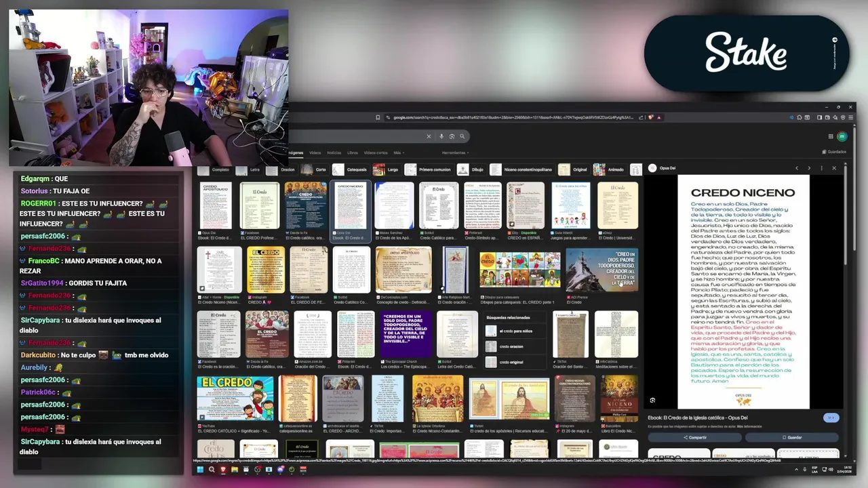Open the Guardados saved items link
The height and width of the screenshot is (488, 868).
click(x=834, y=152)
